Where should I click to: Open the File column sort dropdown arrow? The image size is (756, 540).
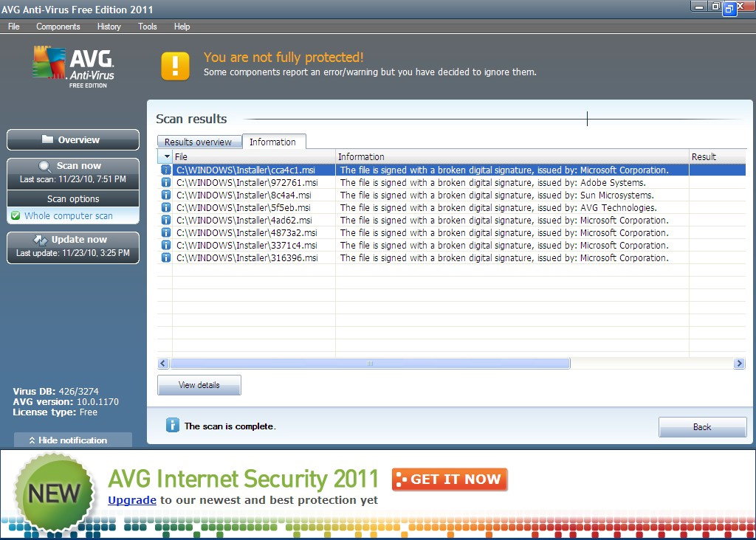[167, 156]
